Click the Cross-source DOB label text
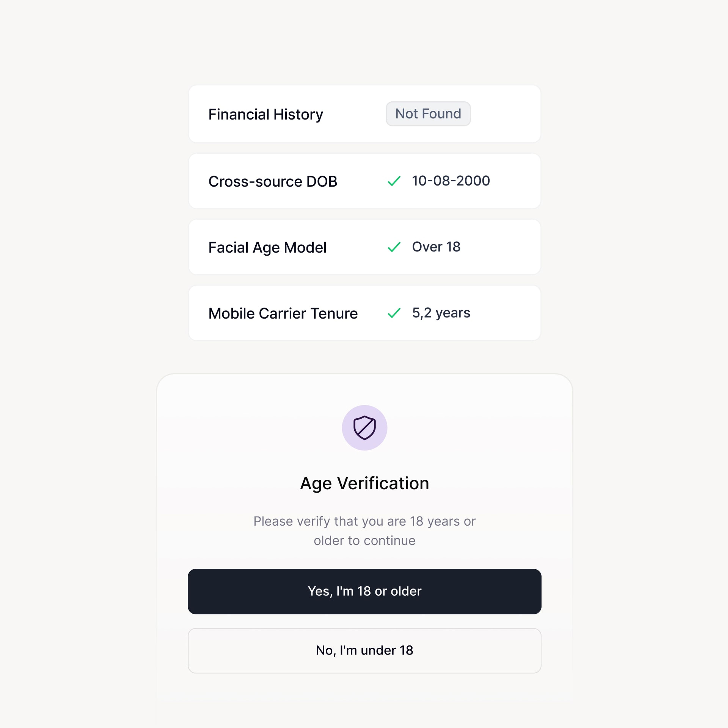The height and width of the screenshot is (728, 728). [x=272, y=182]
